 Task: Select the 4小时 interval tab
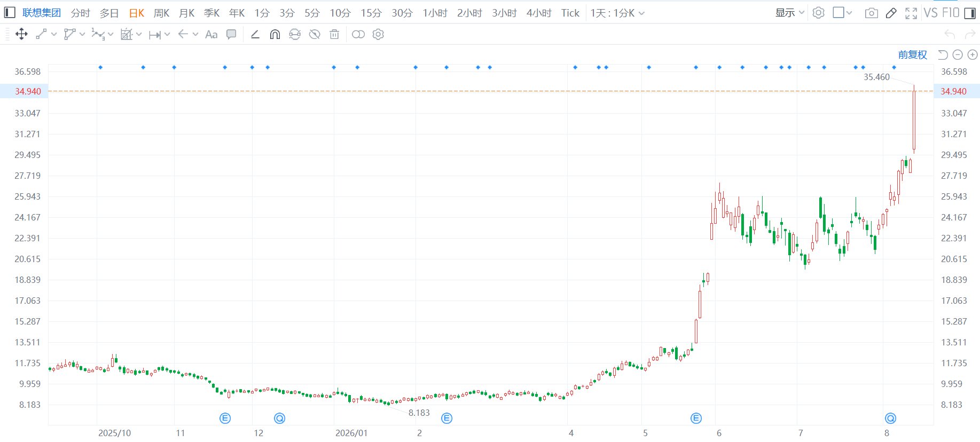point(539,13)
